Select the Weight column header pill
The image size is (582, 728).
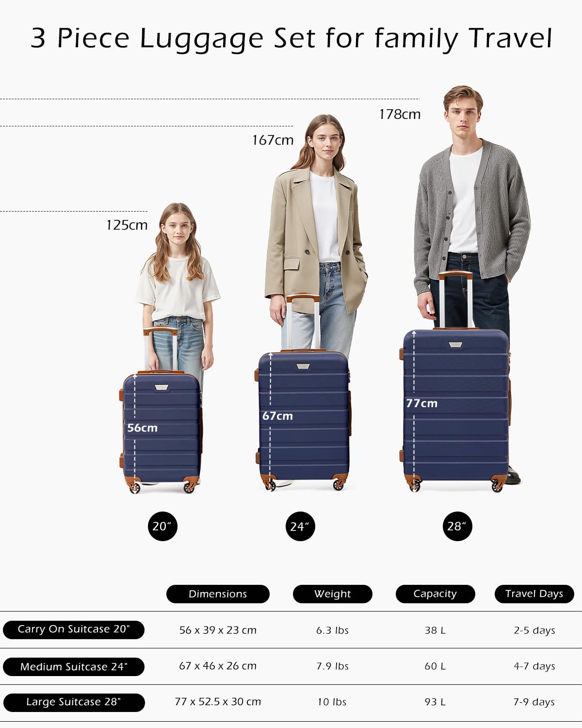[x=333, y=594]
